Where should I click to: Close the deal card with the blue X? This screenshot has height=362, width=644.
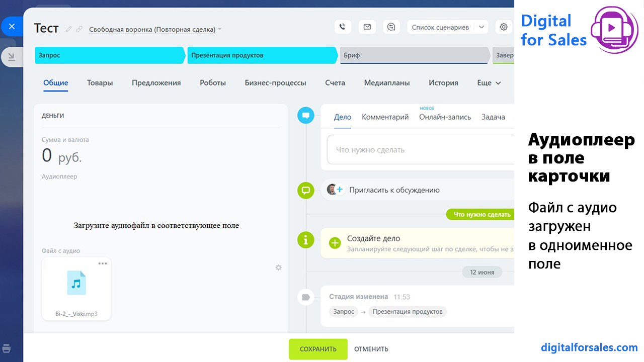[x=12, y=27]
